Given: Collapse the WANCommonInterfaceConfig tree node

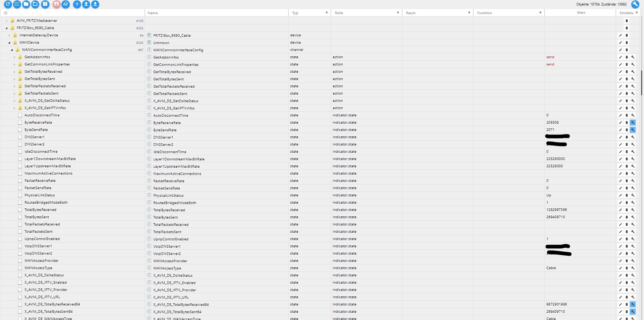Looking at the screenshot, I should coord(12,50).
